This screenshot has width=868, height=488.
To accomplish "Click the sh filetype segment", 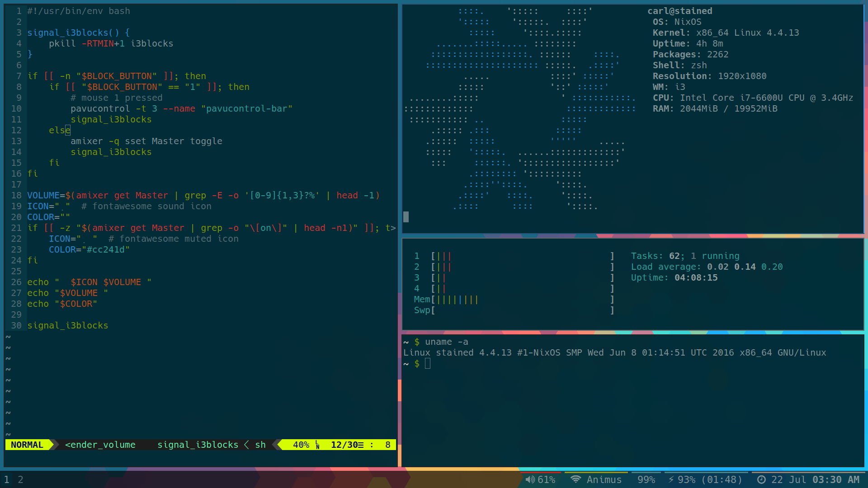I will [261, 445].
